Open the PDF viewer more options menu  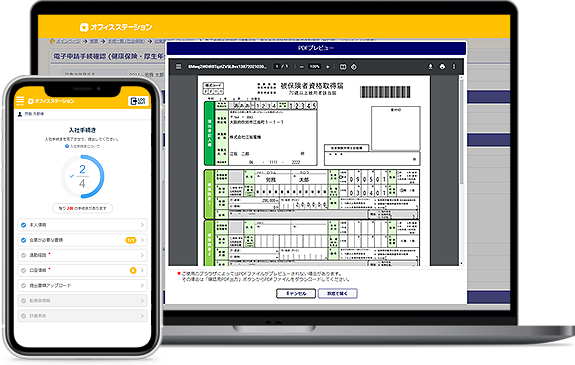(454, 66)
